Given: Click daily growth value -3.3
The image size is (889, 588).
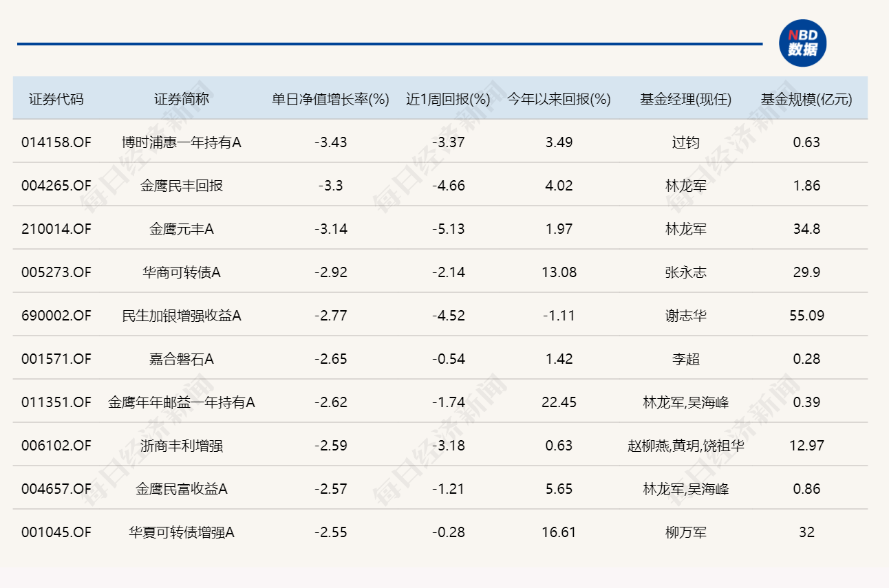Looking at the screenshot, I should tap(331, 186).
